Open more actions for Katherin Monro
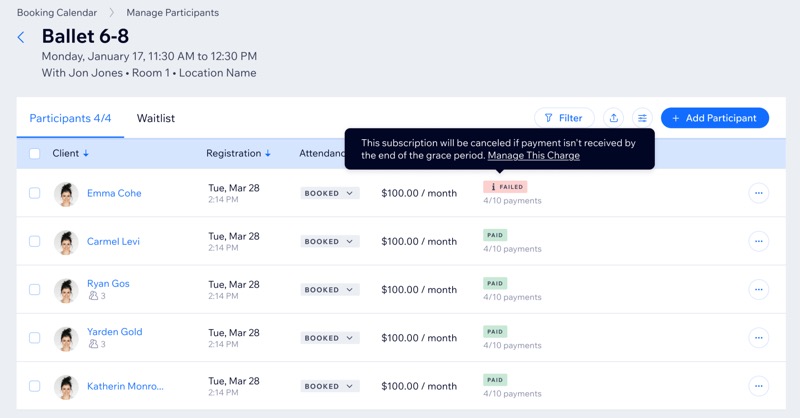The image size is (800, 418). tap(758, 386)
